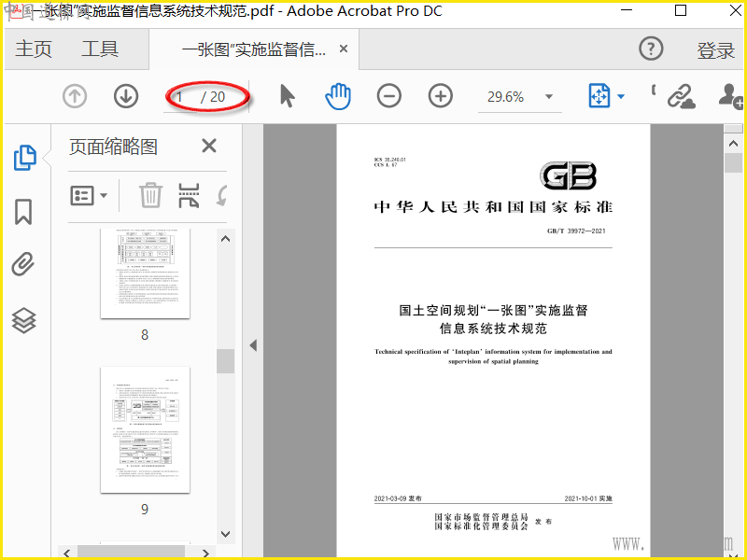Click the 中华人民共和国国家标准 heading
The width and height of the screenshot is (747, 560).
(x=493, y=207)
